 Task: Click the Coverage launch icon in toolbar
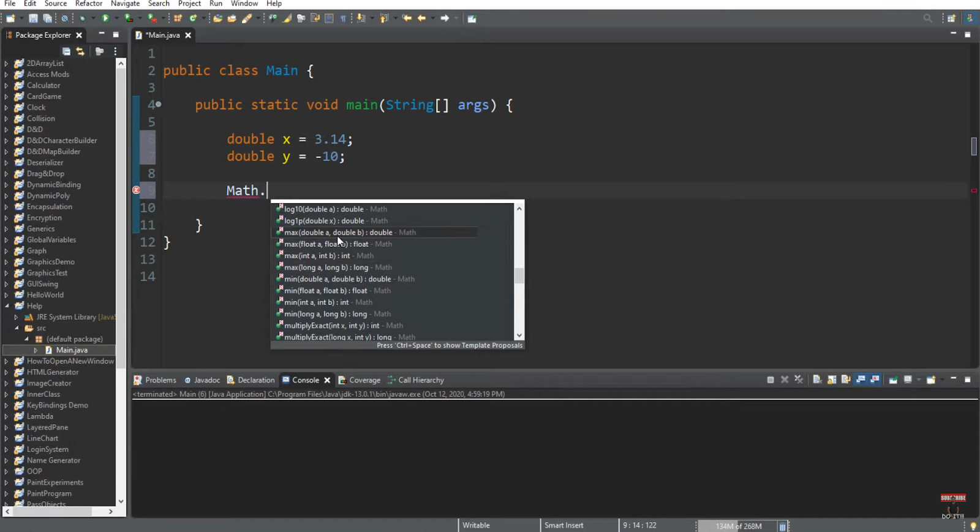(129, 18)
